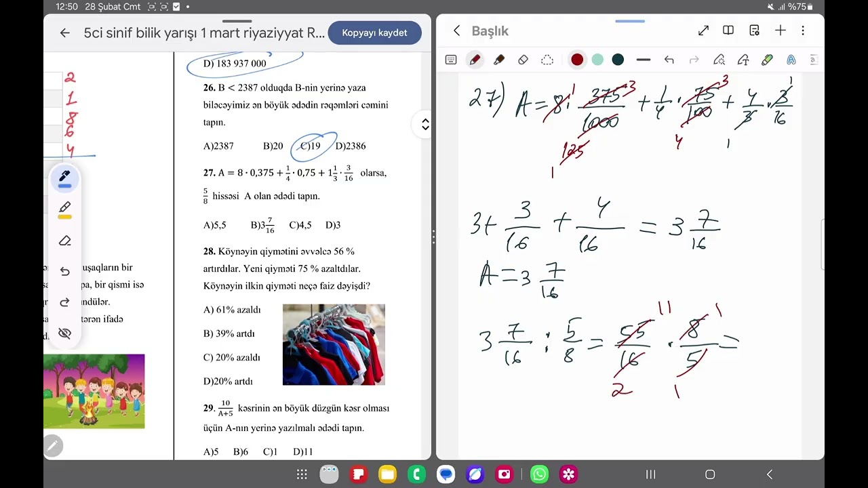Open page settings icon in notes header
The height and width of the screenshot is (488, 868).
[x=754, y=30]
